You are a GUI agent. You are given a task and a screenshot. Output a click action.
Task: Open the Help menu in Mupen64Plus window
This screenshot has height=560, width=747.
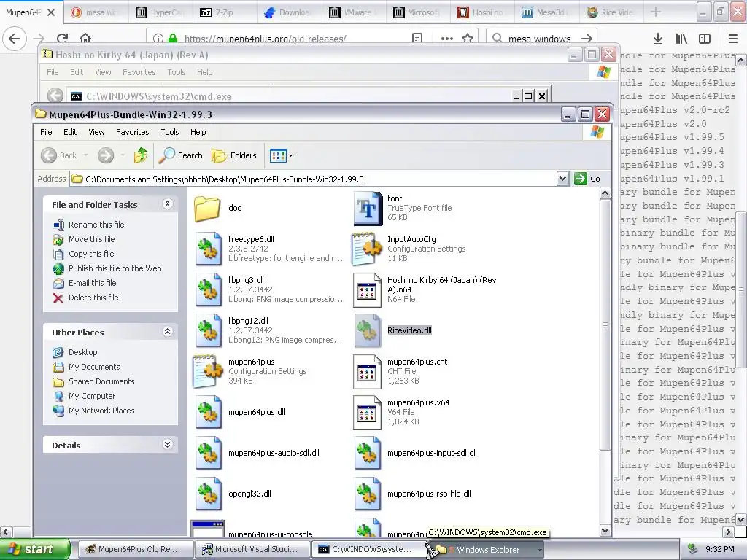pyautogui.click(x=198, y=132)
